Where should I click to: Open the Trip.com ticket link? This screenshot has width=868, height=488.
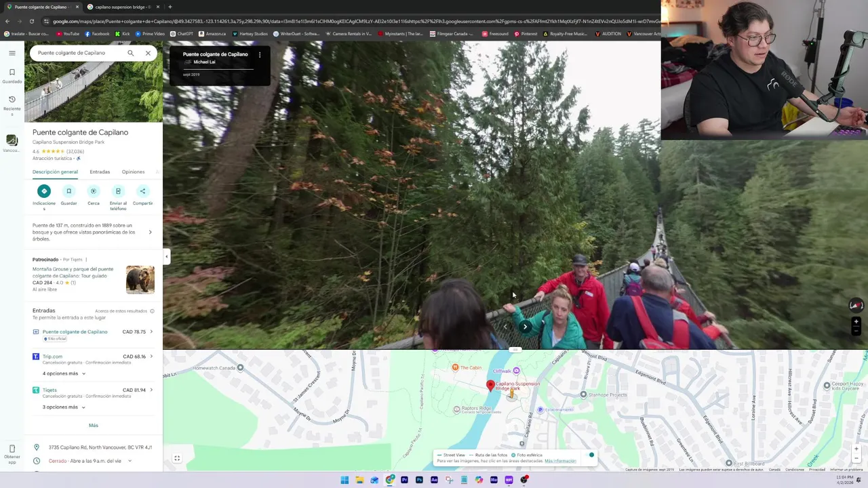coord(52,357)
